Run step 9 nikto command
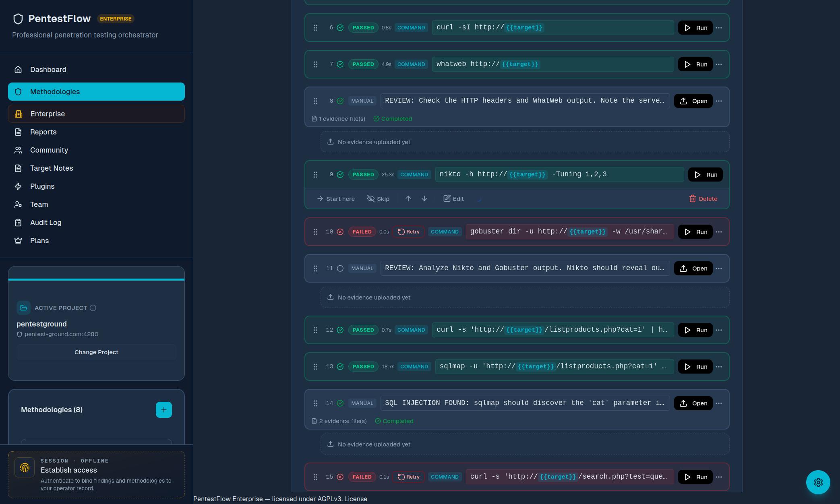 (x=706, y=175)
